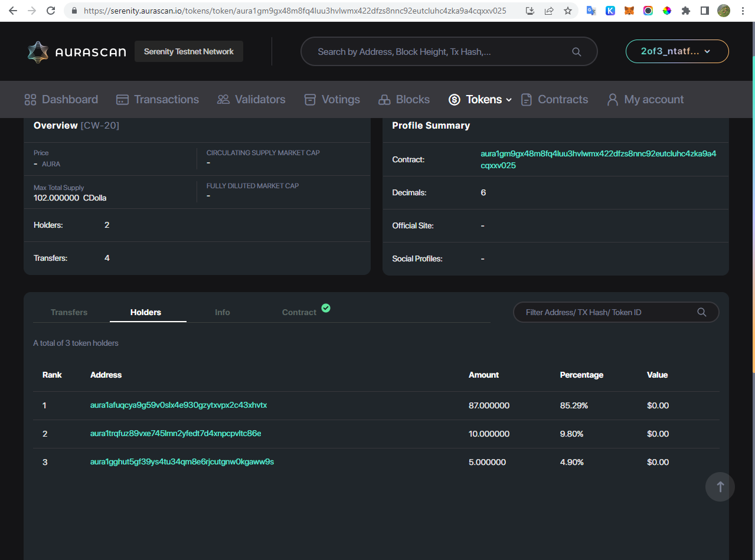Open the Contract tab
Screen dimensions: 755x560
coord(299,312)
